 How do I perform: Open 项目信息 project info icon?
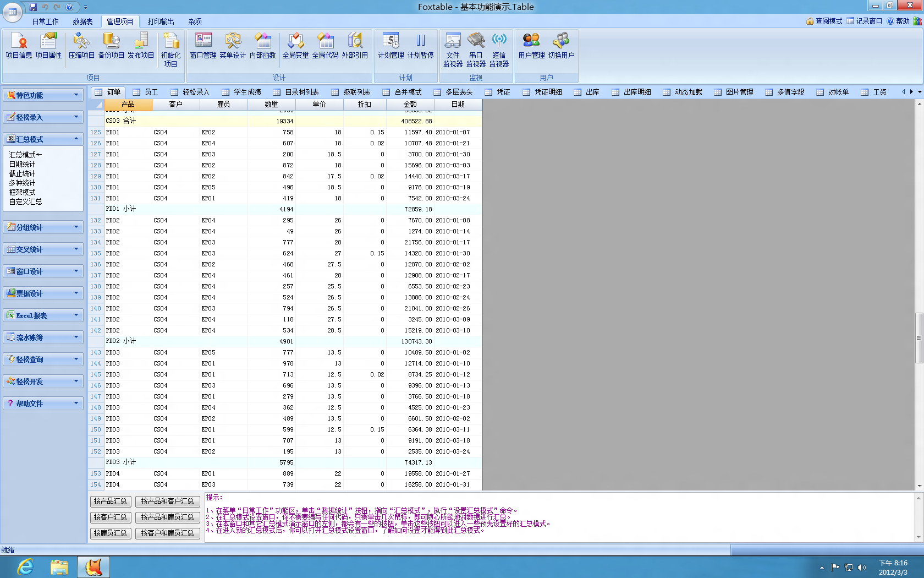[x=19, y=45]
